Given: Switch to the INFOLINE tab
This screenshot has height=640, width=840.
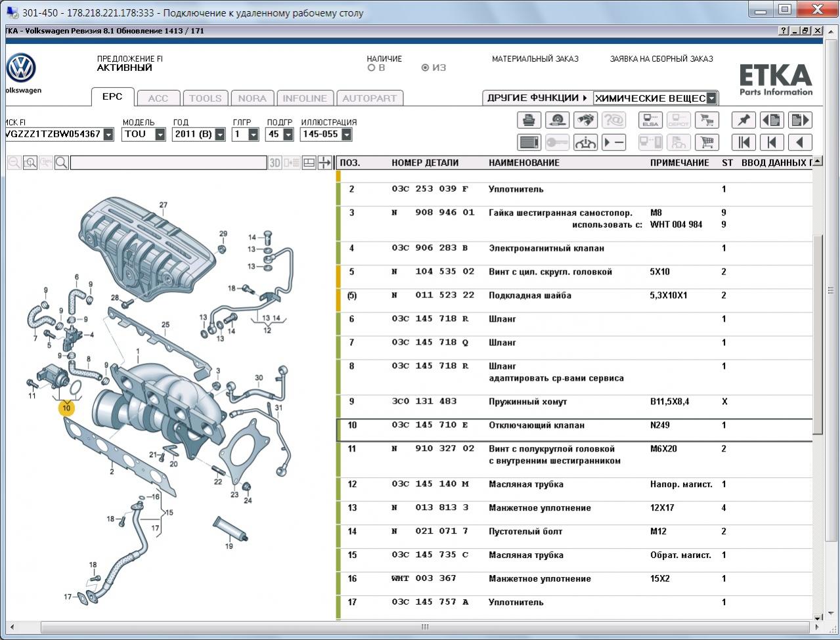Looking at the screenshot, I should pos(305,98).
